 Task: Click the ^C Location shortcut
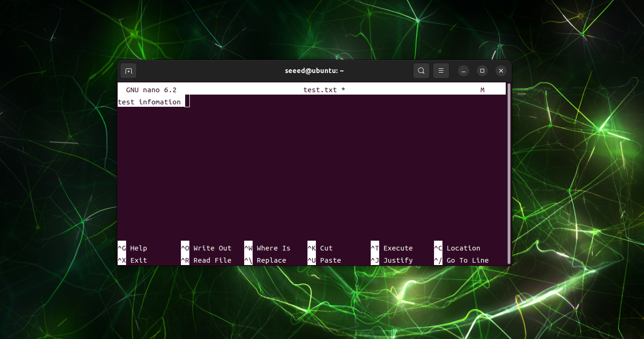(457, 248)
